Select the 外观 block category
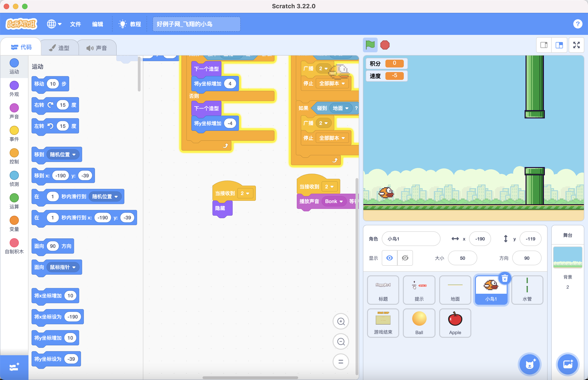This screenshot has height=380, width=588. pyautogui.click(x=14, y=89)
